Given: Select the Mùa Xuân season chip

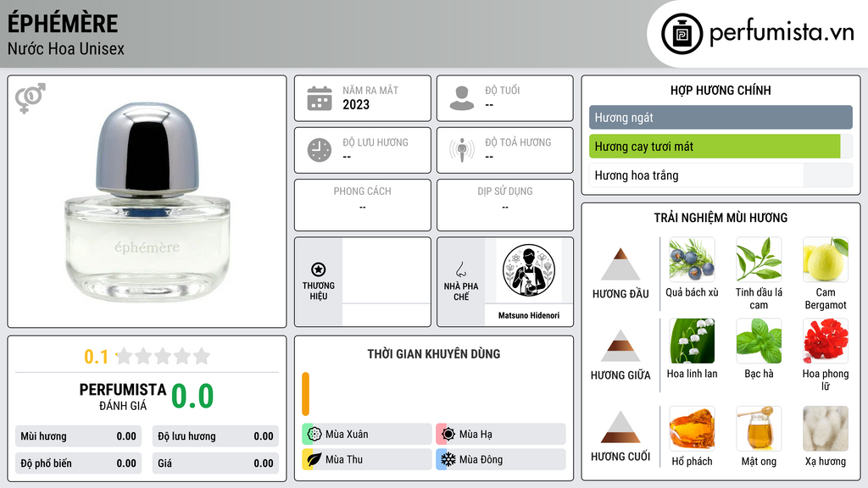Looking at the screenshot, I should 367,434.
